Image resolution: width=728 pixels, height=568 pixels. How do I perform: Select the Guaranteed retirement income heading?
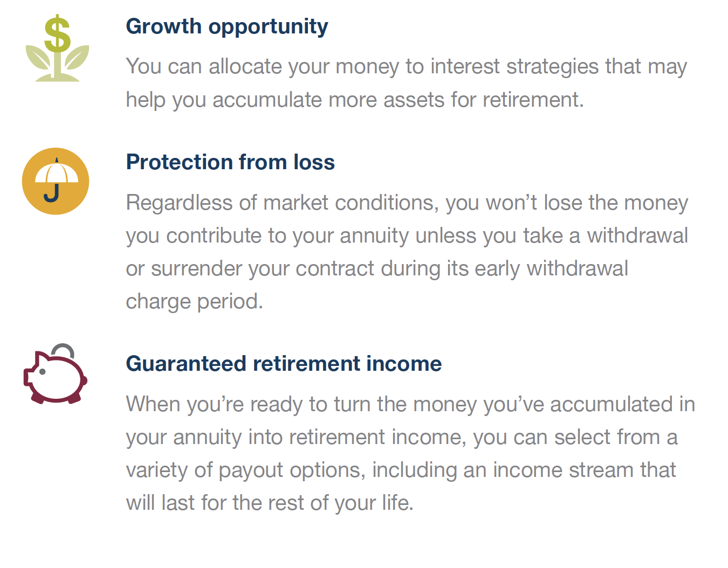tap(284, 364)
